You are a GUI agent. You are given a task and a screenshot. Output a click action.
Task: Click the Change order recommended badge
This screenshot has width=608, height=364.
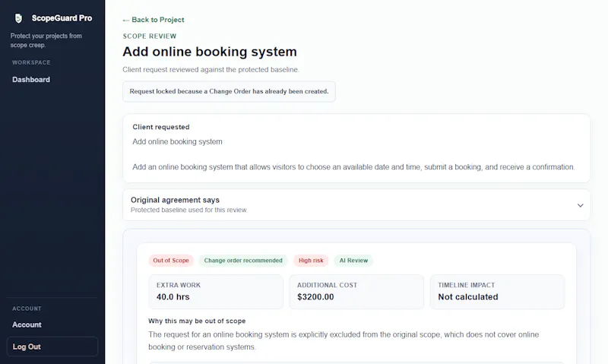pos(243,261)
